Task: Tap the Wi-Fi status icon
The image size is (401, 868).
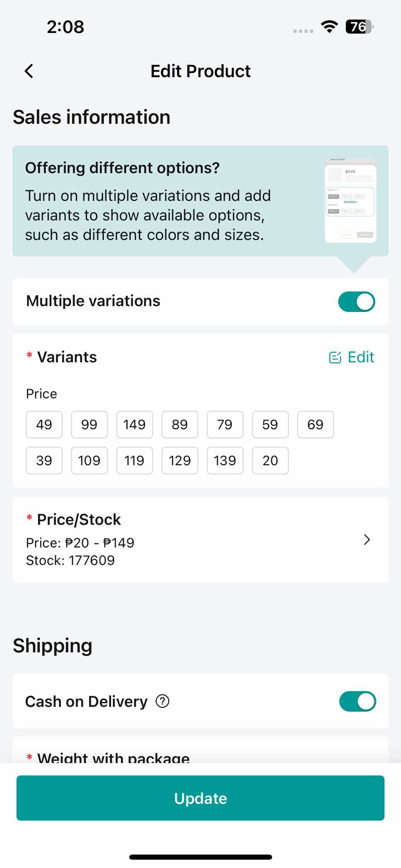Action: point(329,27)
